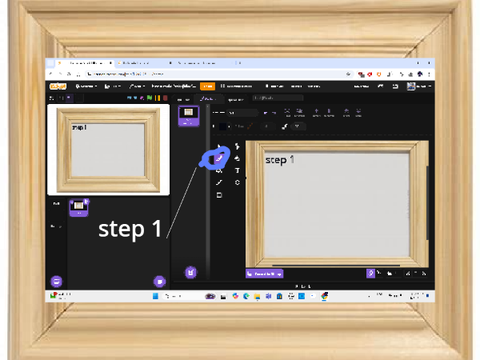This screenshot has width=480, height=360.
Task: Click the search field beside the Sounds tab
Action: (x=278, y=98)
